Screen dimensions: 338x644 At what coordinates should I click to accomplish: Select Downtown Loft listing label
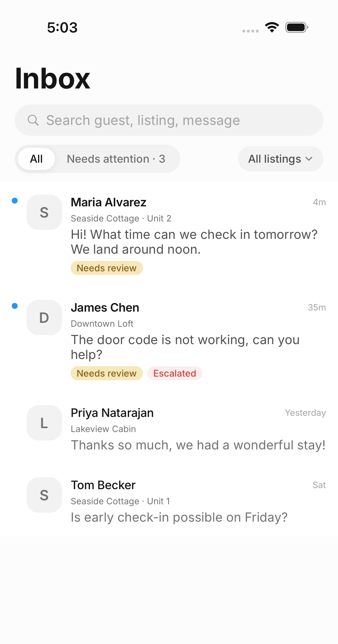(102, 324)
